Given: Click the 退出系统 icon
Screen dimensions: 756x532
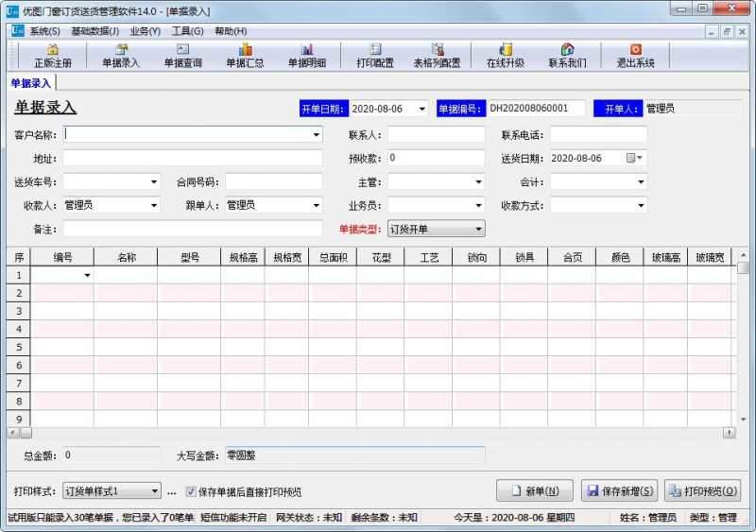Looking at the screenshot, I should 635,56.
